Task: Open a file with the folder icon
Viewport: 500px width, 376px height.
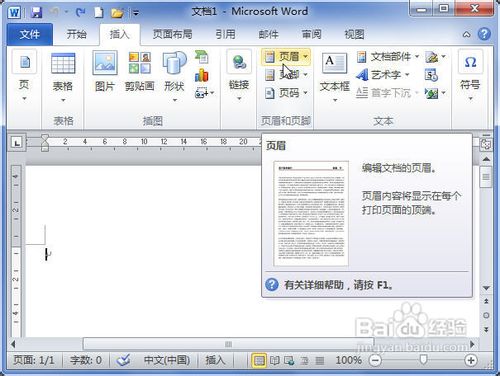Action: [117, 13]
